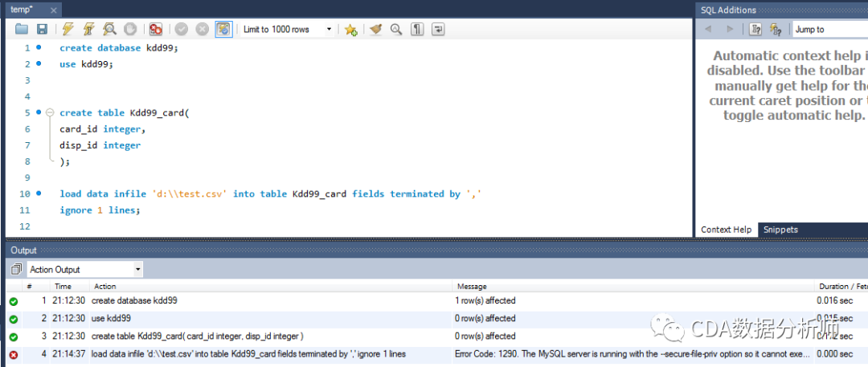Close the temp* tab
The width and height of the screenshot is (868, 367).
point(53,10)
